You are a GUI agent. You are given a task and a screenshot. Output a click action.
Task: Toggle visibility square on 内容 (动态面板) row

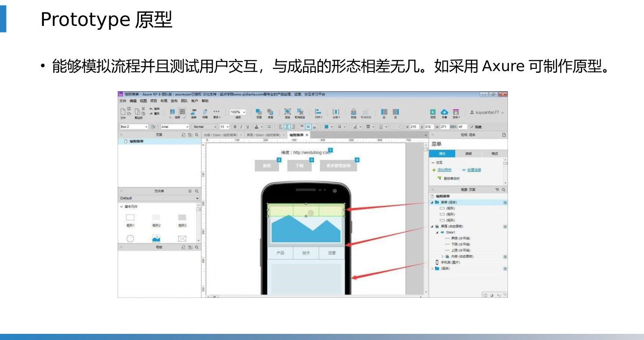pyautogui.click(x=505, y=256)
